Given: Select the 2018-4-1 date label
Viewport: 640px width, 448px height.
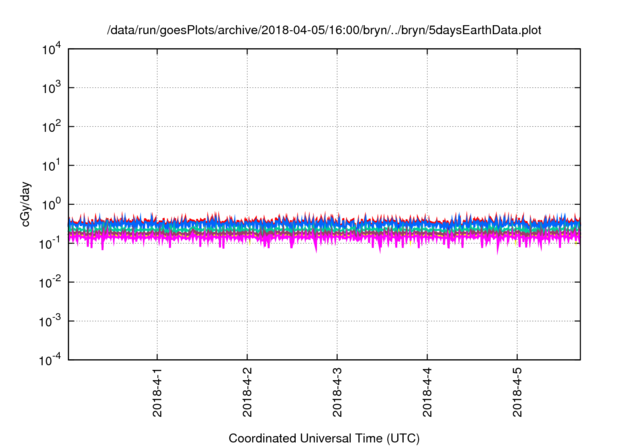Looking at the screenshot, I should (157, 392).
